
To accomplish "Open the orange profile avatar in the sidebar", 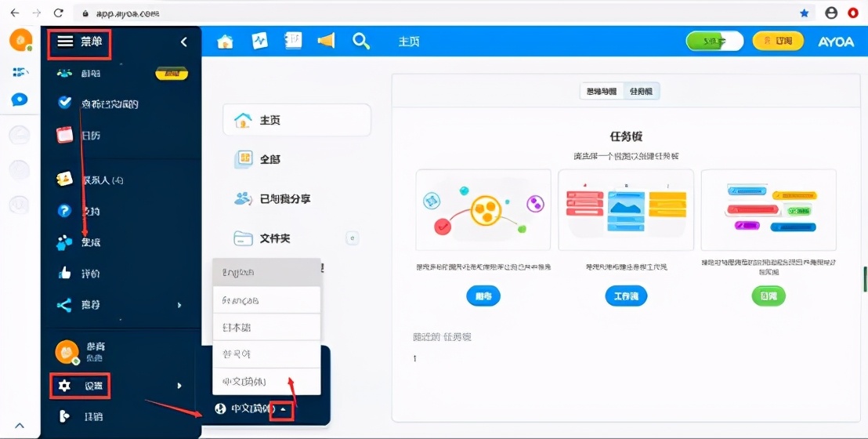I will coord(67,351).
